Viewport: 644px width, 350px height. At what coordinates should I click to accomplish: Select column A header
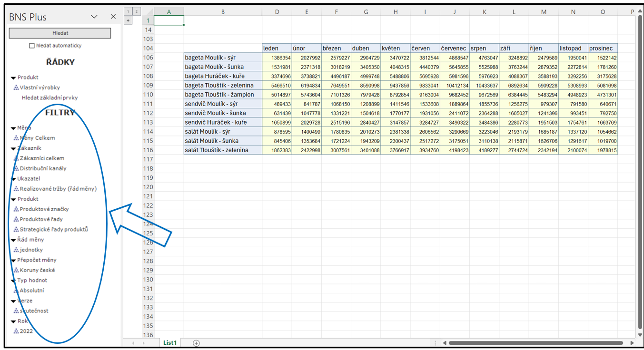point(169,12)
